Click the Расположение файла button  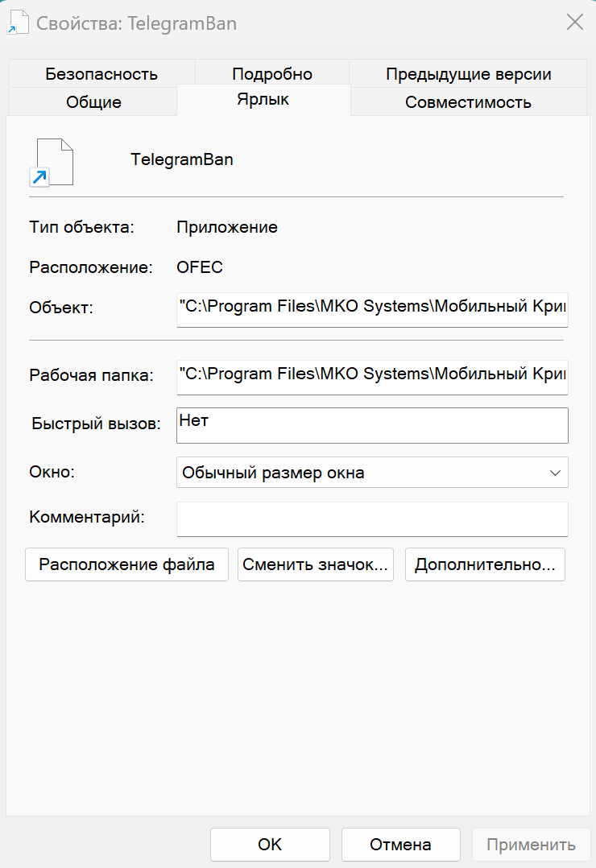[126, 564]
